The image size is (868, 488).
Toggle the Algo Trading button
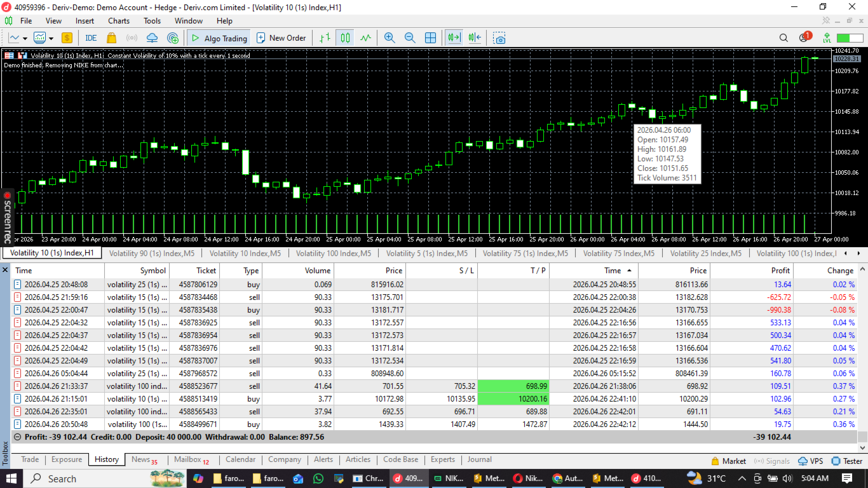[x=218, y=38]
